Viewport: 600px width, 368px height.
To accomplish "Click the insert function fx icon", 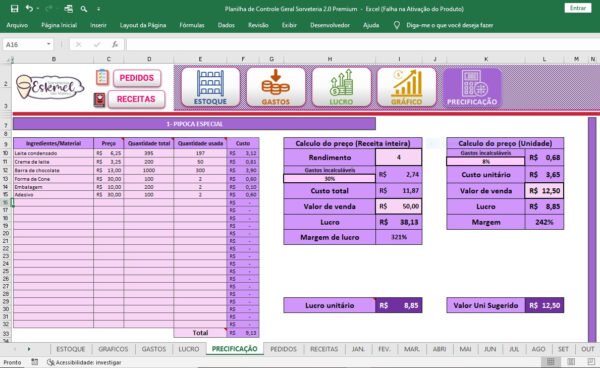I will pos(115,45).
